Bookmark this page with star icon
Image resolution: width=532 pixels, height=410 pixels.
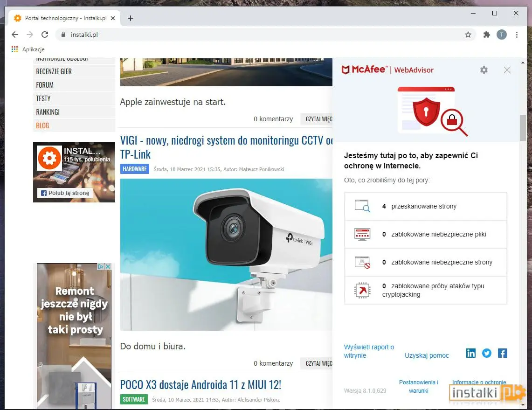pyautogui.click(x=468, y=35)
